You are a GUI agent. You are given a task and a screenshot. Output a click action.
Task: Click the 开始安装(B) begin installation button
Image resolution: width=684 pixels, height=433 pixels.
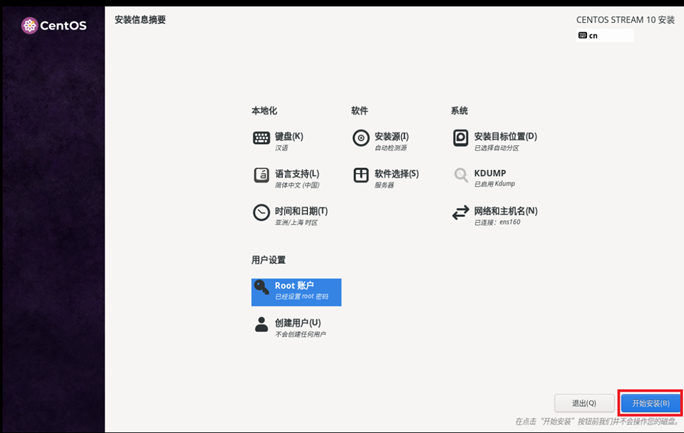(x=650, y=403)
